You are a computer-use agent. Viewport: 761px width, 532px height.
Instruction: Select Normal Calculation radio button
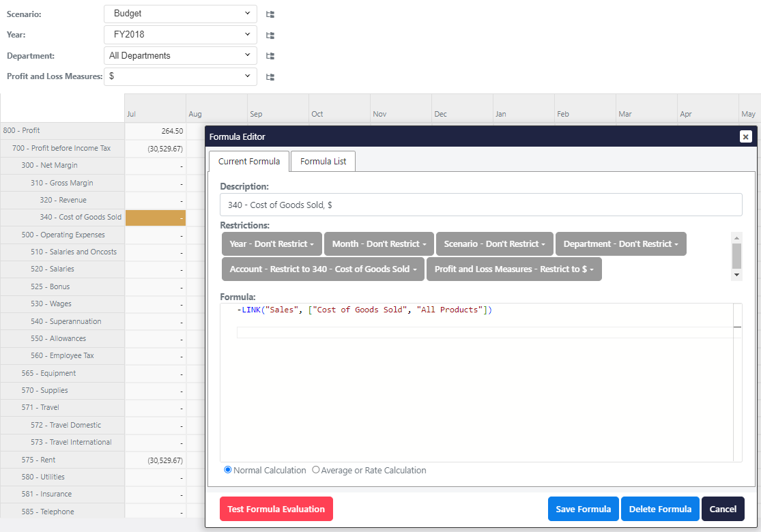tap(228, 470)
